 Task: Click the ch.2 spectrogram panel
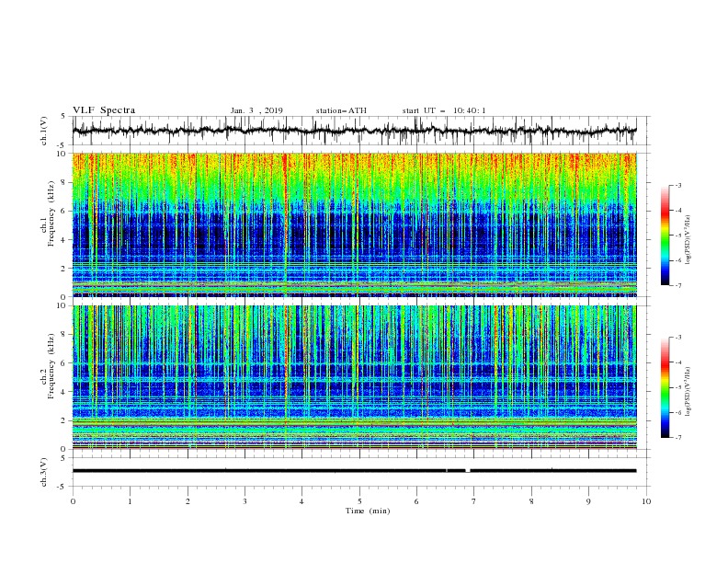[355, 377]
